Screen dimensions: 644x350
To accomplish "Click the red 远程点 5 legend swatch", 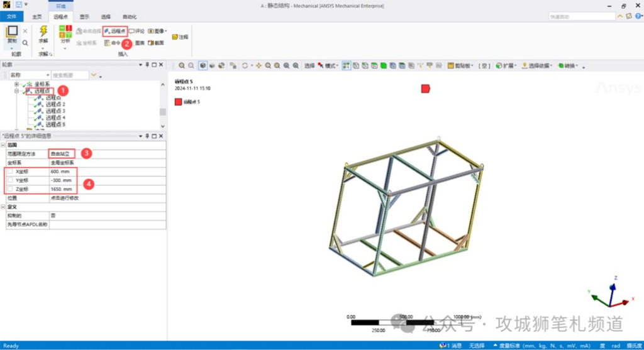I will pyautogui.click(x=178, y=101).
